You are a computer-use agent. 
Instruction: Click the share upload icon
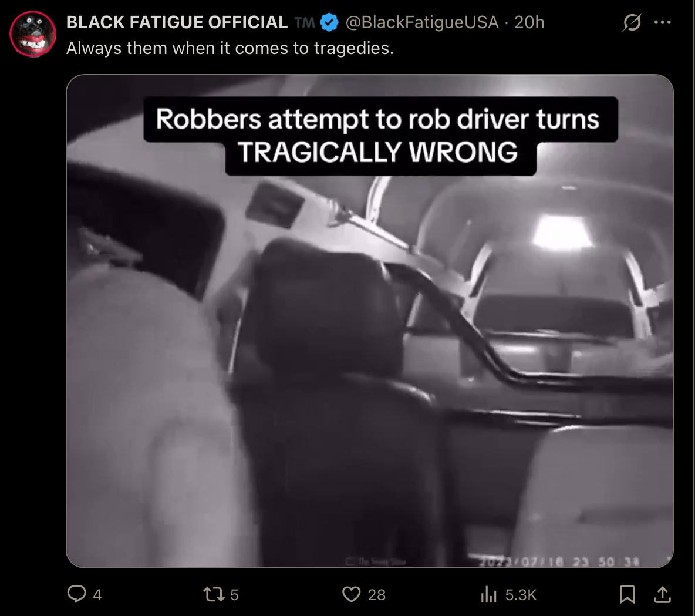pos(662,594)
